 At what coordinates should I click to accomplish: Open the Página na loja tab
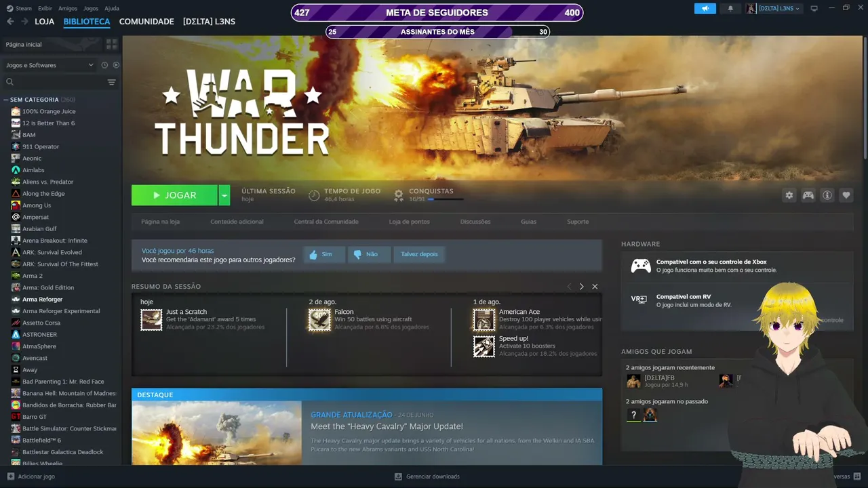pos(161,222)
